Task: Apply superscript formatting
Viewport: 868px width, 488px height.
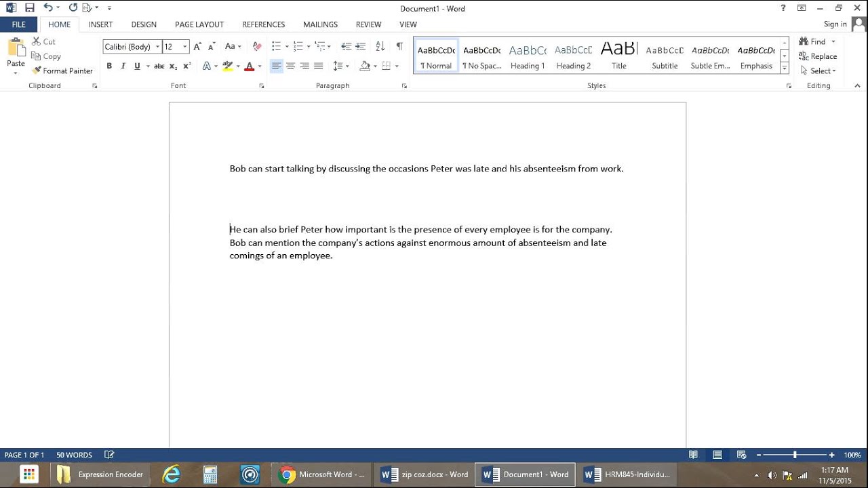Action: 187,66
